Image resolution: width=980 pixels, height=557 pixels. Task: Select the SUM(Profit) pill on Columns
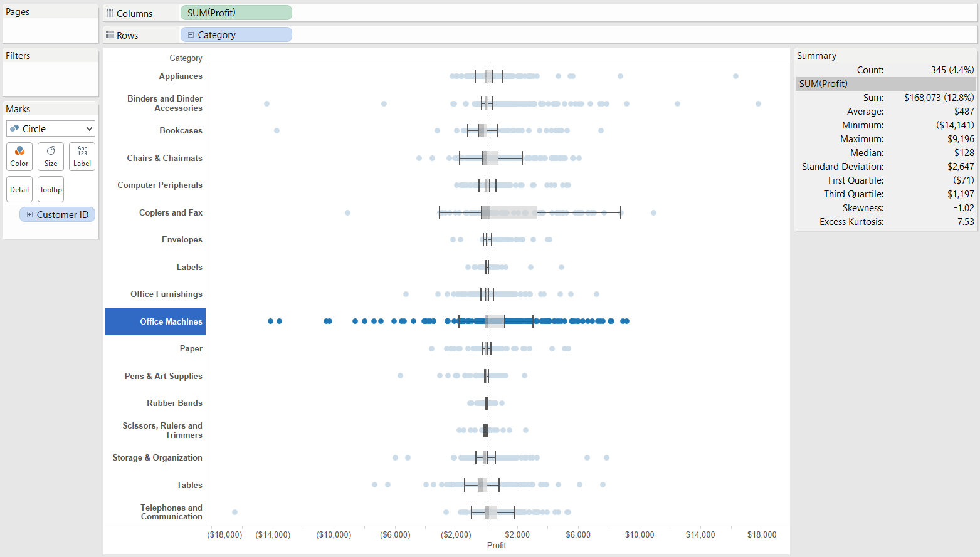click(x=236, y=13)
